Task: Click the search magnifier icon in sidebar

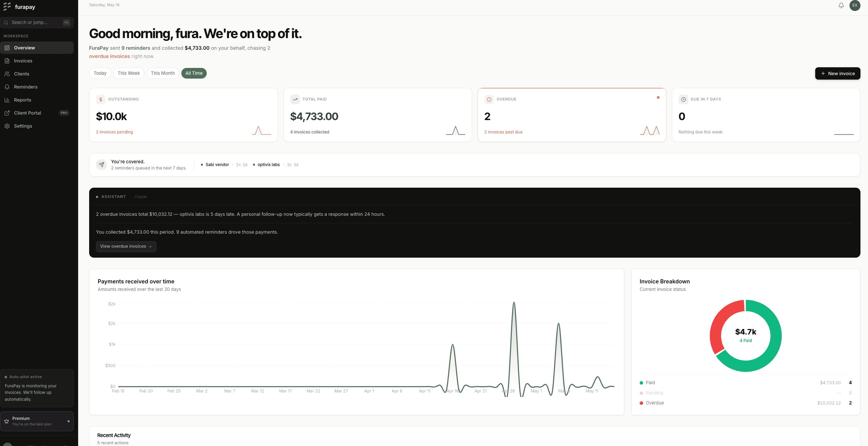Action: click(x=6, y=23)
